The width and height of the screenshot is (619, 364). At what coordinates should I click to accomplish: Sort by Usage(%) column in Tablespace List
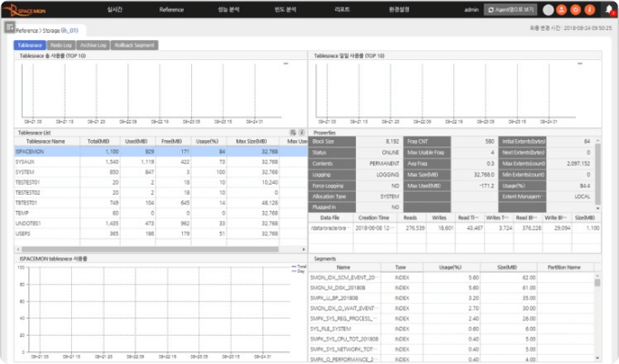(x=207, y=141)
